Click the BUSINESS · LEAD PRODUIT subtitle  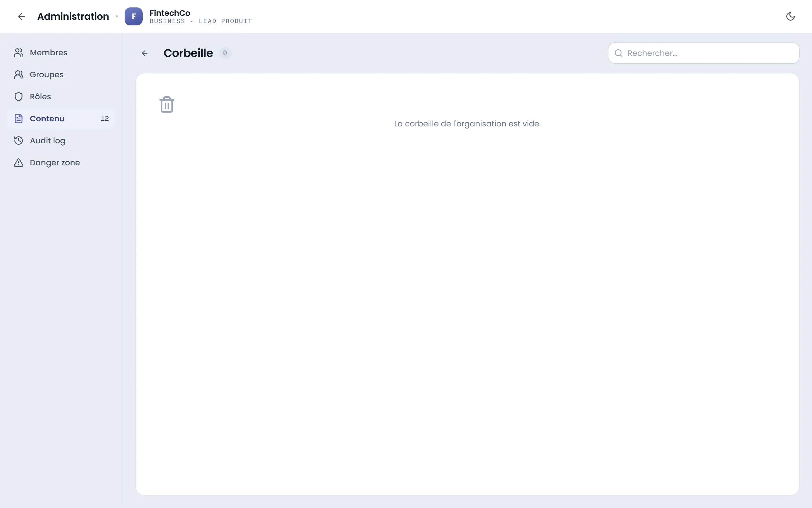201,21
